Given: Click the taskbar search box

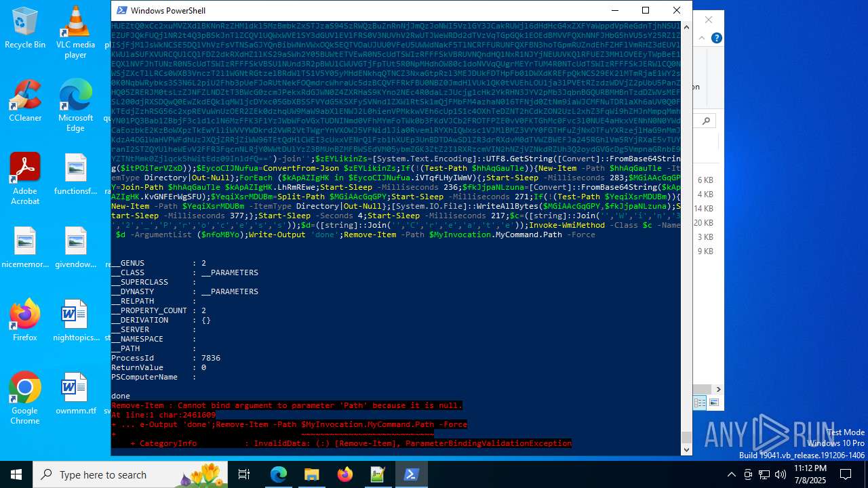Looking at the screenshot, I should (129, 474).
